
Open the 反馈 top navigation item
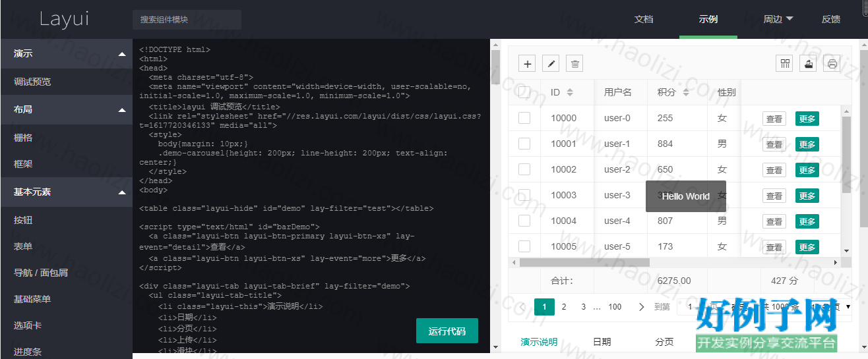pos(831,19)
